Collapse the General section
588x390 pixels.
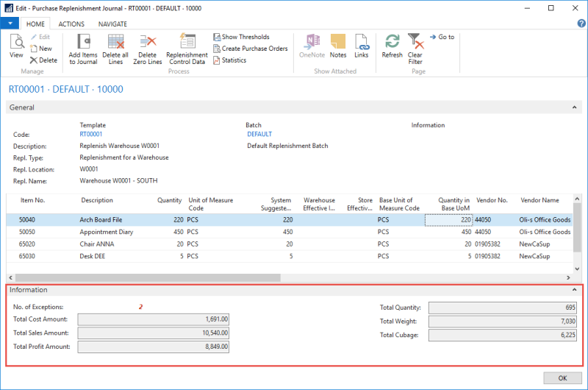tap(574, 107)
